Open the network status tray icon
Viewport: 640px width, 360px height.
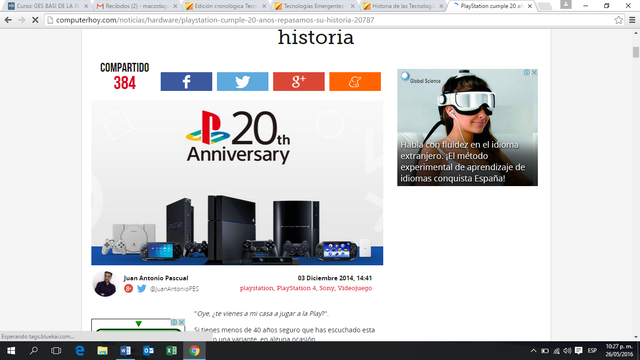pos(556,351)
